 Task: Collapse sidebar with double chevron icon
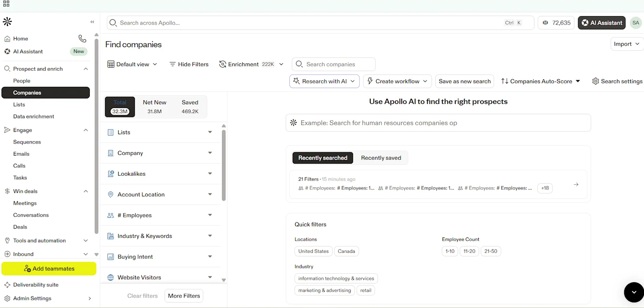point(92,22)
